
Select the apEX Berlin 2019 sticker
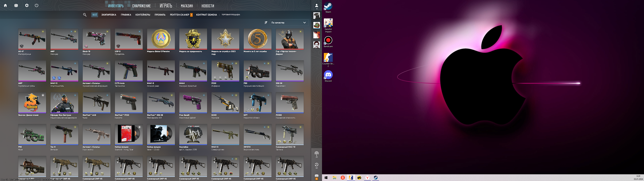point(193,137)
